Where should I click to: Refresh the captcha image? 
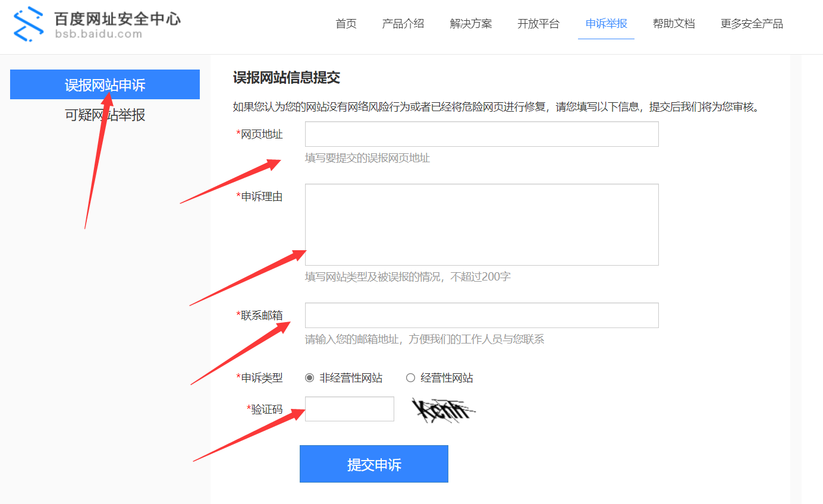(x=444, y=409)
